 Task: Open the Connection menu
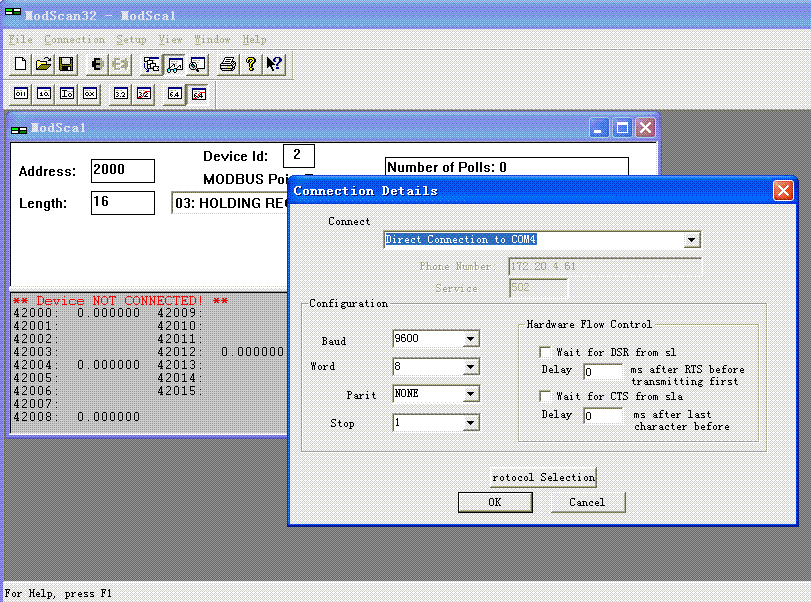(x=74, y=40)
